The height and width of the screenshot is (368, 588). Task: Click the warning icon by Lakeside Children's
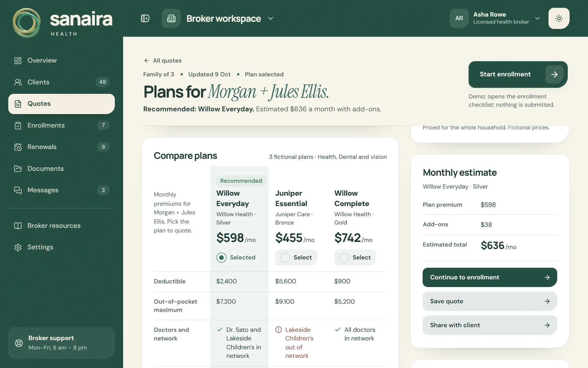[278, 330]
